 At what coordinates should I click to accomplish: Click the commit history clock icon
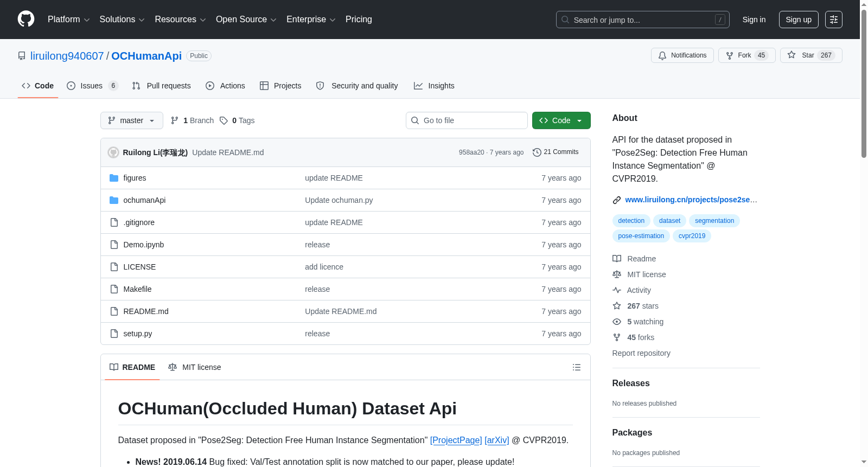point(537,152)
